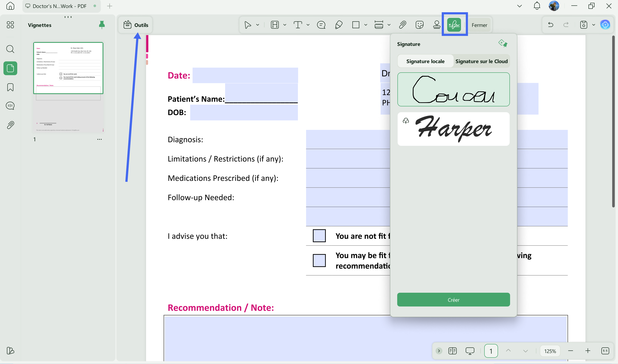Redo the last action
618x364 pixels.
[566, 25]
